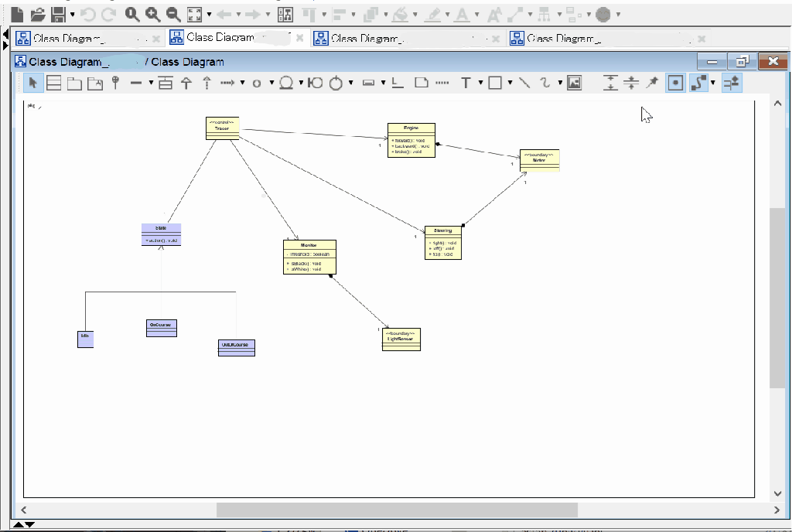Click the horizontal scrollbar thumb
The image size is (792, 532).
click(x=396, y=510)
